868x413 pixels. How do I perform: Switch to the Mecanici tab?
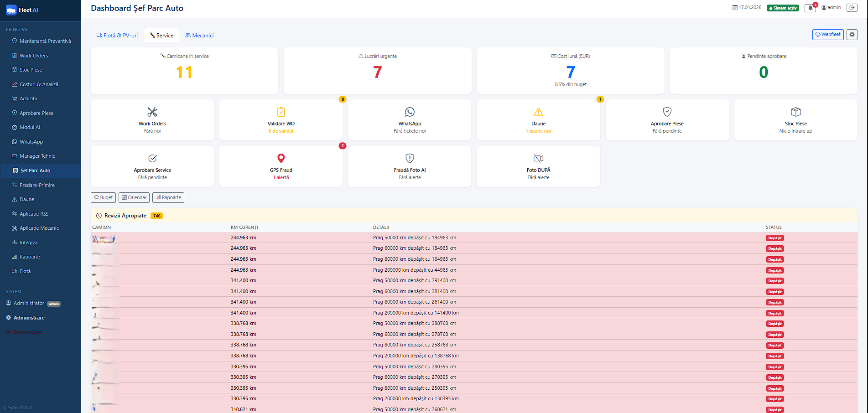(199, 36)
